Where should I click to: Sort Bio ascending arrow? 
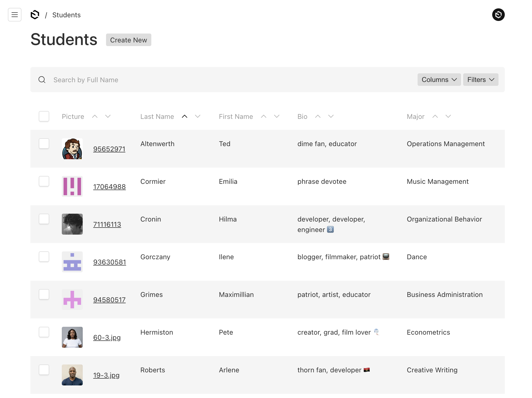(318, 116)
